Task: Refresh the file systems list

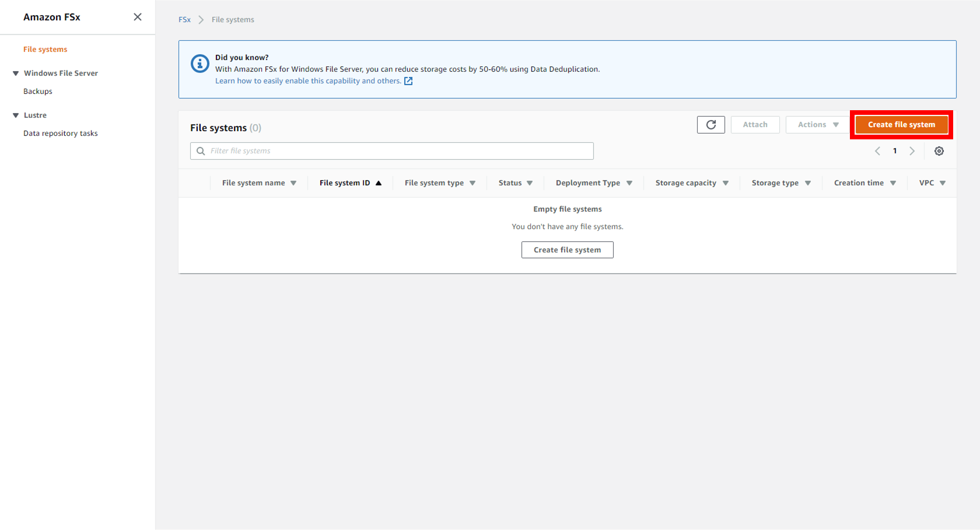Action: click(710, 125)
